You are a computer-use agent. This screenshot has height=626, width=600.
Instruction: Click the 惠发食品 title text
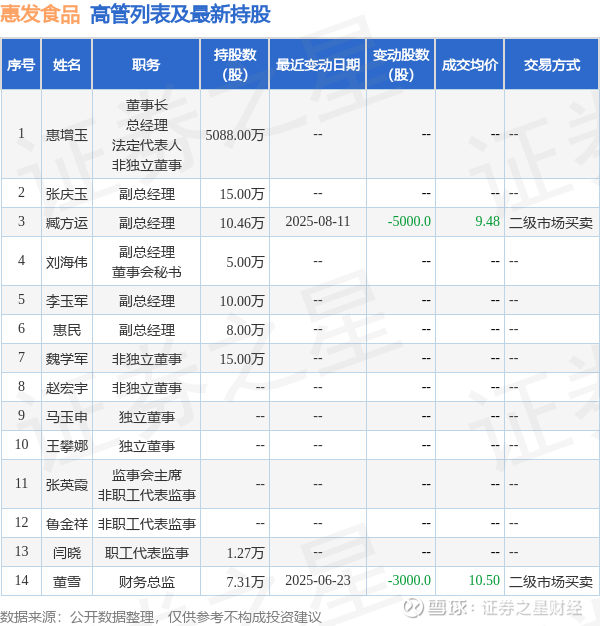click(40, 14)
